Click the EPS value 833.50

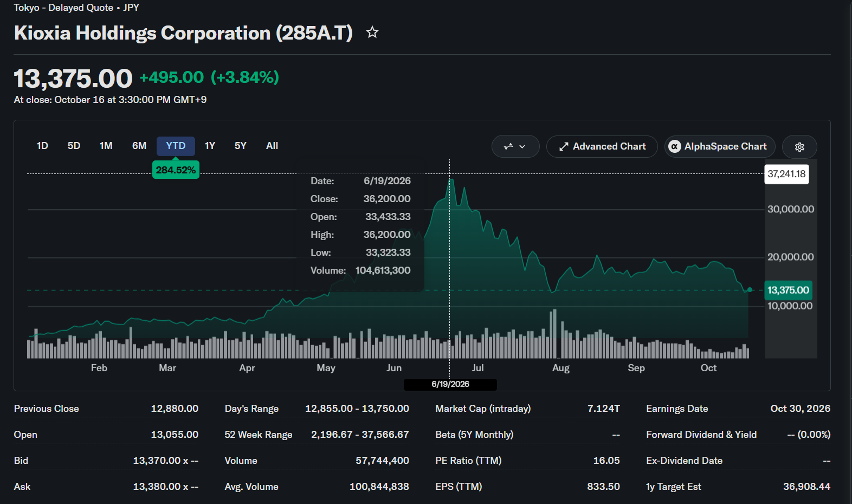pyautogui.click(x=603, y=487)
